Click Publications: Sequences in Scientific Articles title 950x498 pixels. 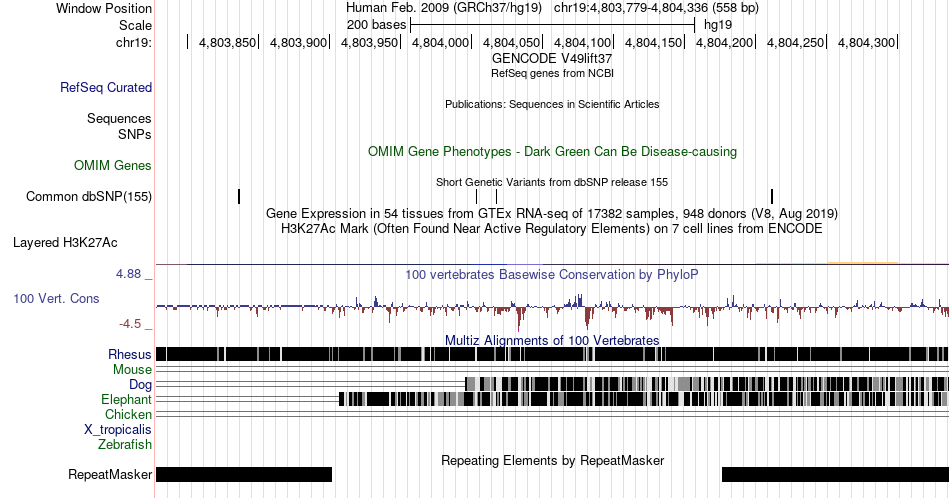[x=552, y=104]
